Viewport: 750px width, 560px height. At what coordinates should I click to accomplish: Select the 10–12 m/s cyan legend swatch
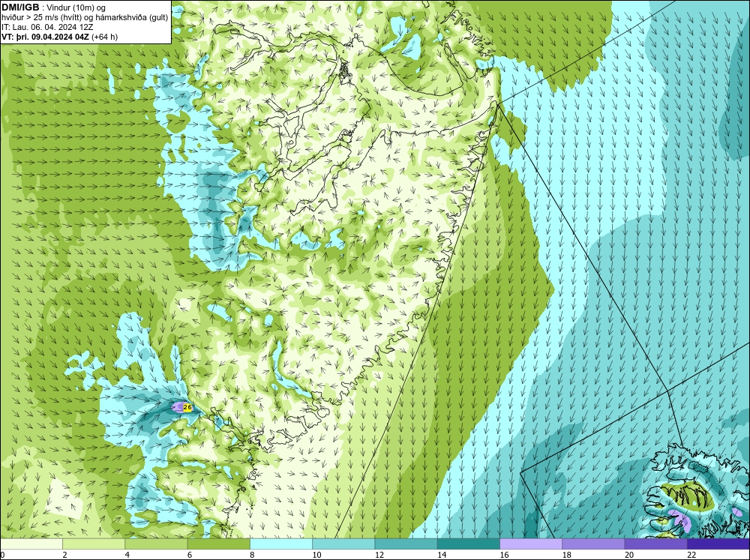343,544
